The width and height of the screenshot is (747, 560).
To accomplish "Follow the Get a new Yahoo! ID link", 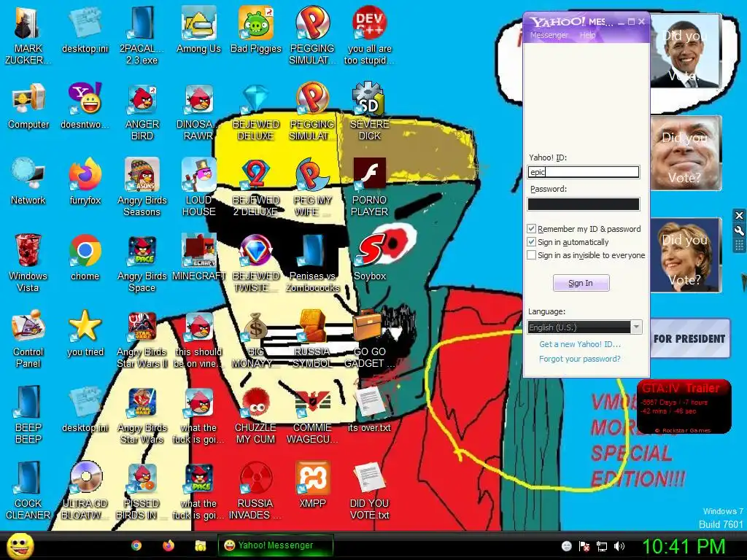I will click(580, 344).
